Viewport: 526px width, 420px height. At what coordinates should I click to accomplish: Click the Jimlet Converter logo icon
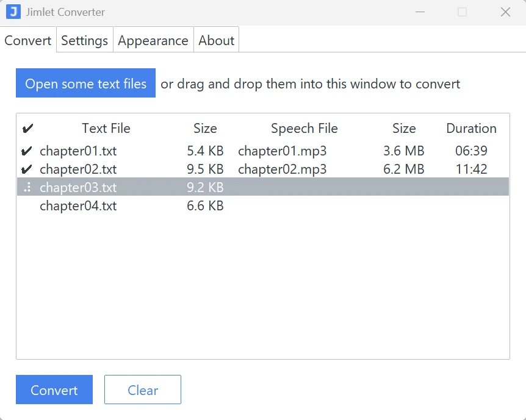(12, 12)
